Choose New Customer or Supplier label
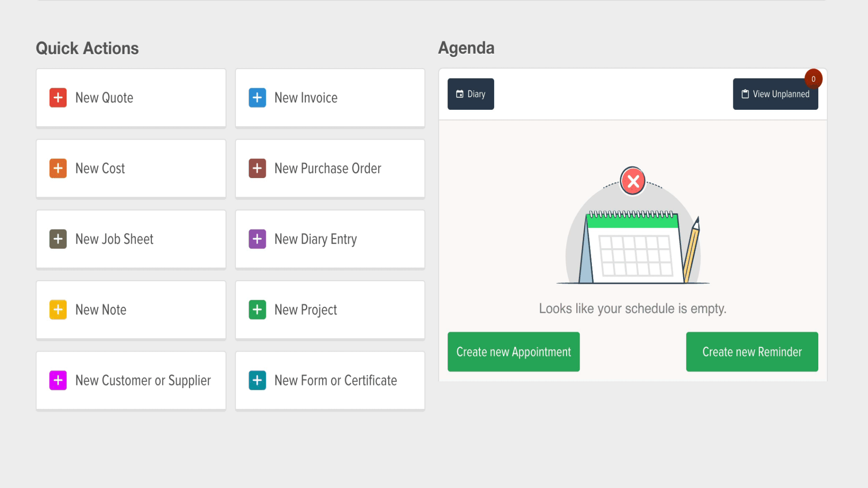Viewport: 868px width, 488px height. click(143, 380)
